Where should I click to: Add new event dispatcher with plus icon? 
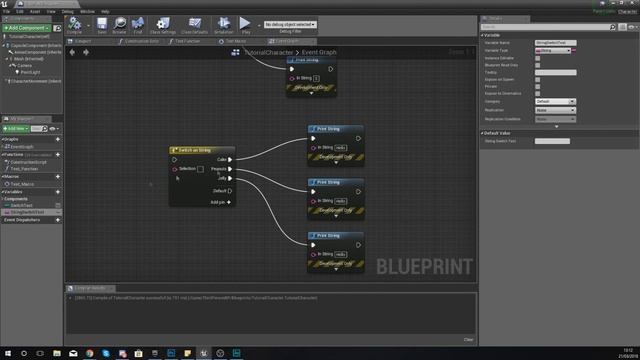pos(58,220)
